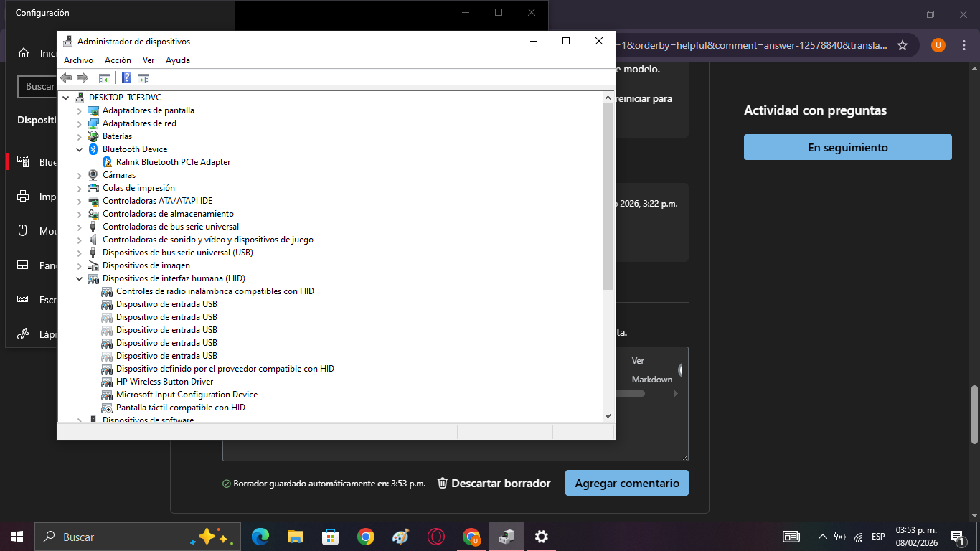Click printer icon in Configuración sidebar
980x551 pixels.
point(23,197)
